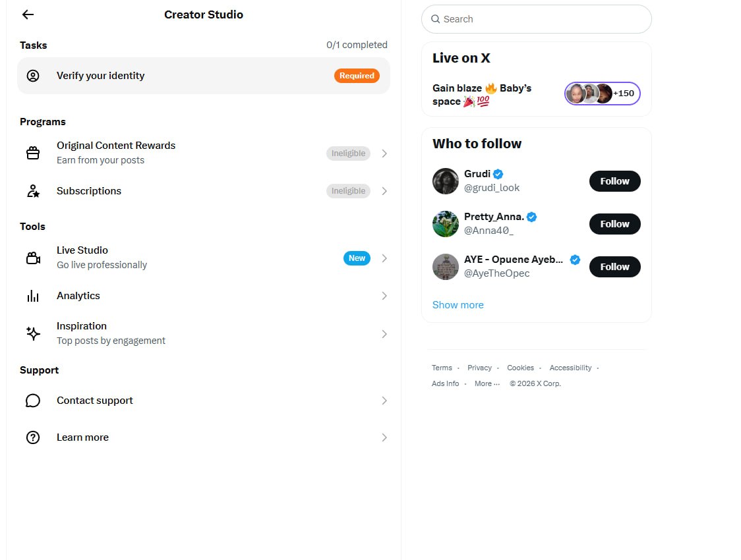Expand the Analytics chevron arrow
The width and height of the screenshot is (741, 560).
pos(384,296)
